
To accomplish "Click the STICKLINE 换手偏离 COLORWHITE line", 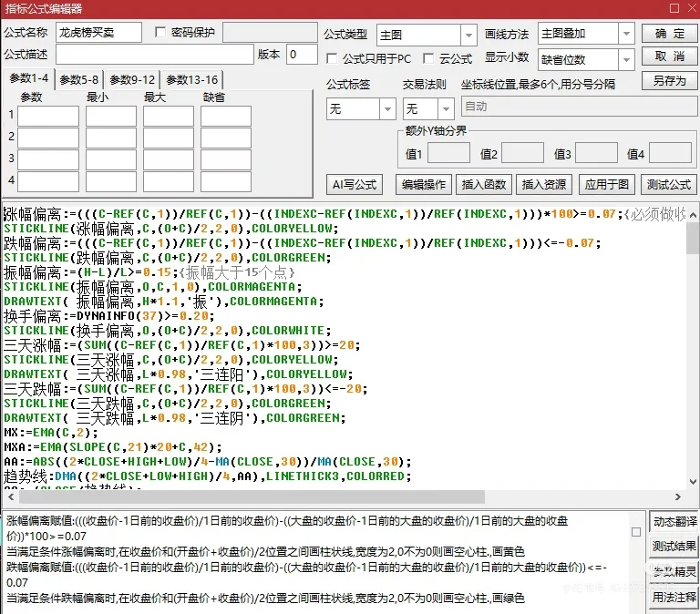I will 168,330.
